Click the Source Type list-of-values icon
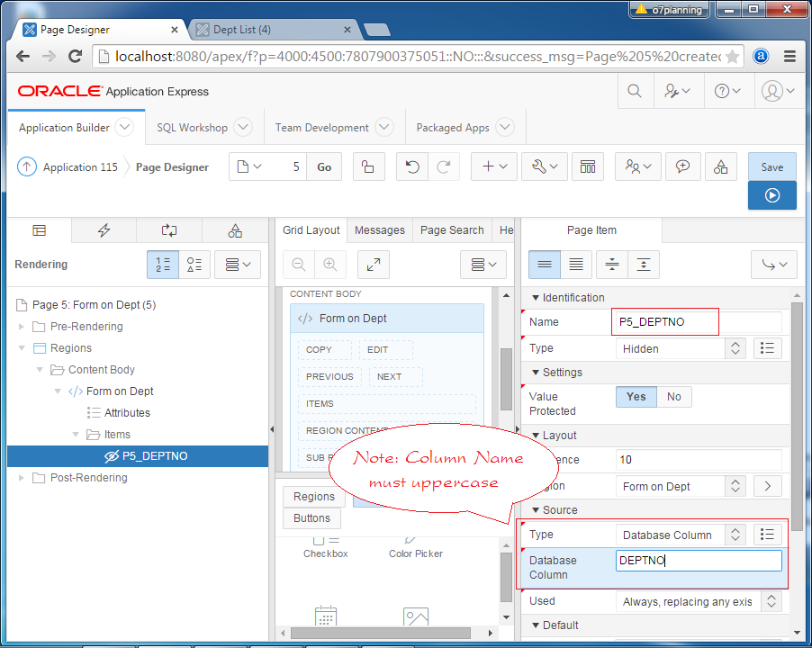812x648 pixels. [768, 534]
